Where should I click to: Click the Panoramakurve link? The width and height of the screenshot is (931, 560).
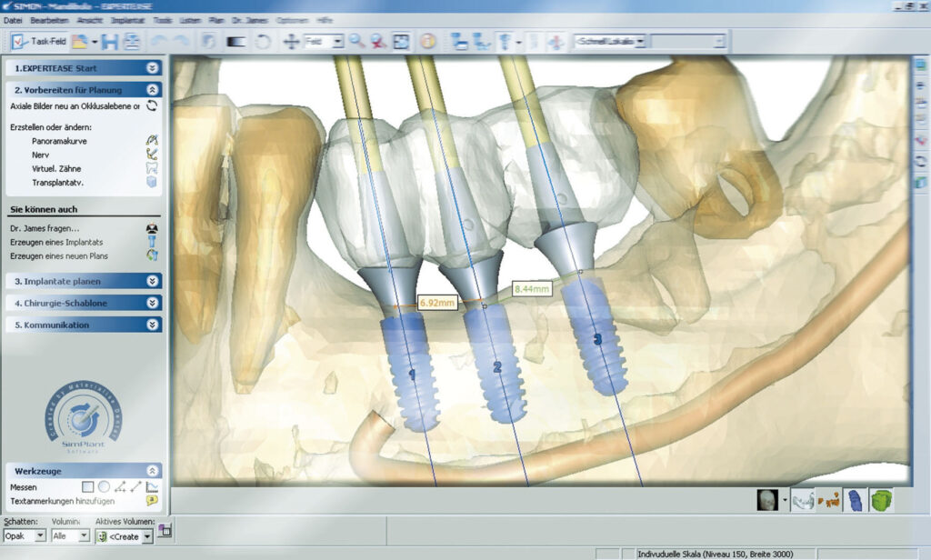click(59, 141)
